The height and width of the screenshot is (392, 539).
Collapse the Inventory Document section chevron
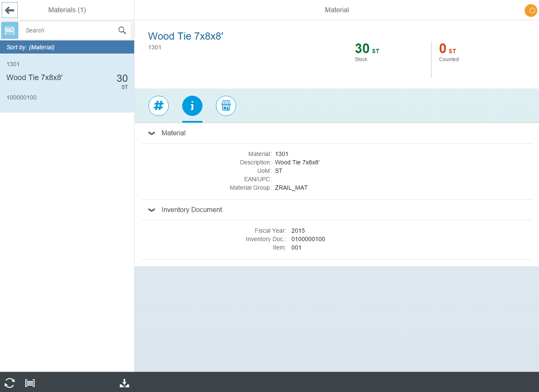pyautogui.click(x=152, y=210)
